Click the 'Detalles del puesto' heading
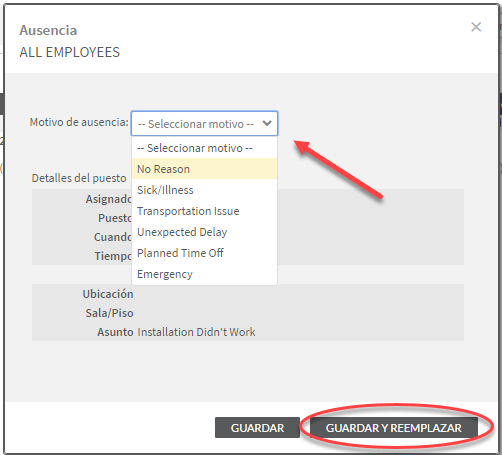This screenshot has width=502, height=455. (x=79, y=178)
